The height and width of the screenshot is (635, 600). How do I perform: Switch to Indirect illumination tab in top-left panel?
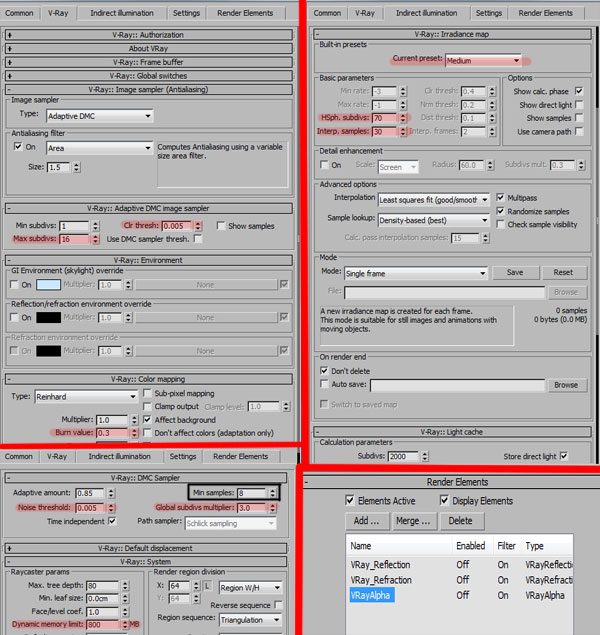coord(122,13)
